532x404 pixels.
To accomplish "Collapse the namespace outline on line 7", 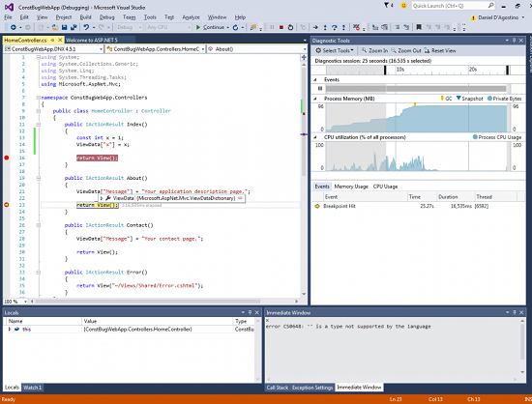I will click(x=39, y=98).
